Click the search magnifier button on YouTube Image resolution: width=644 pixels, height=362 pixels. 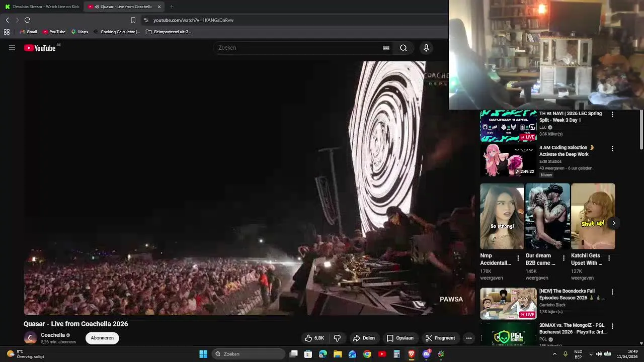tap(404, 48)
